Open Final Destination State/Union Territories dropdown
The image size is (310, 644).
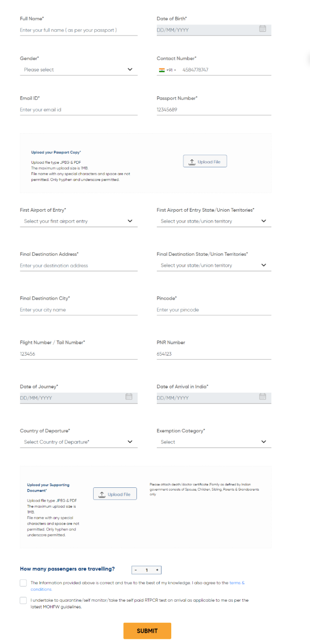214,265
